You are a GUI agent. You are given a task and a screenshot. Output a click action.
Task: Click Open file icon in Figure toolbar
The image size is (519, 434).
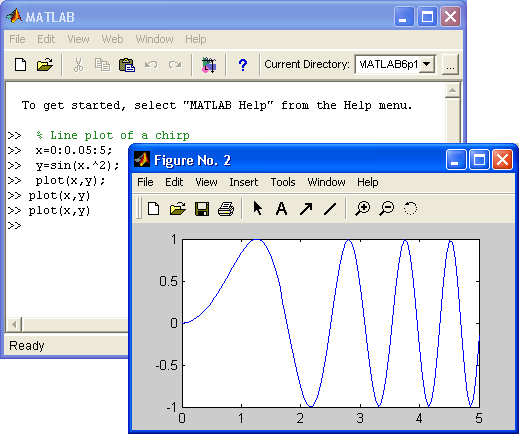178,209
